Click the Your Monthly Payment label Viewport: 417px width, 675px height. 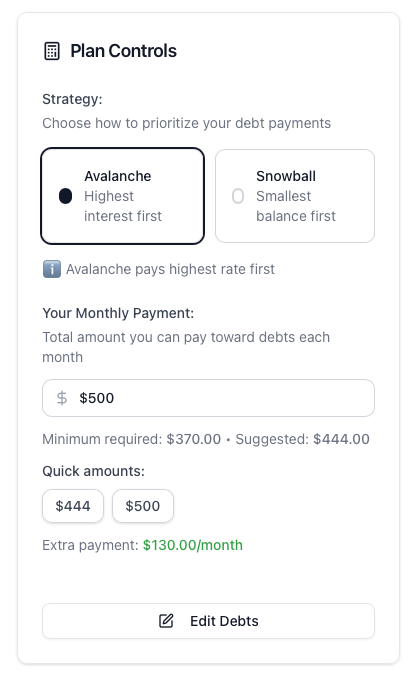[118, 313]
